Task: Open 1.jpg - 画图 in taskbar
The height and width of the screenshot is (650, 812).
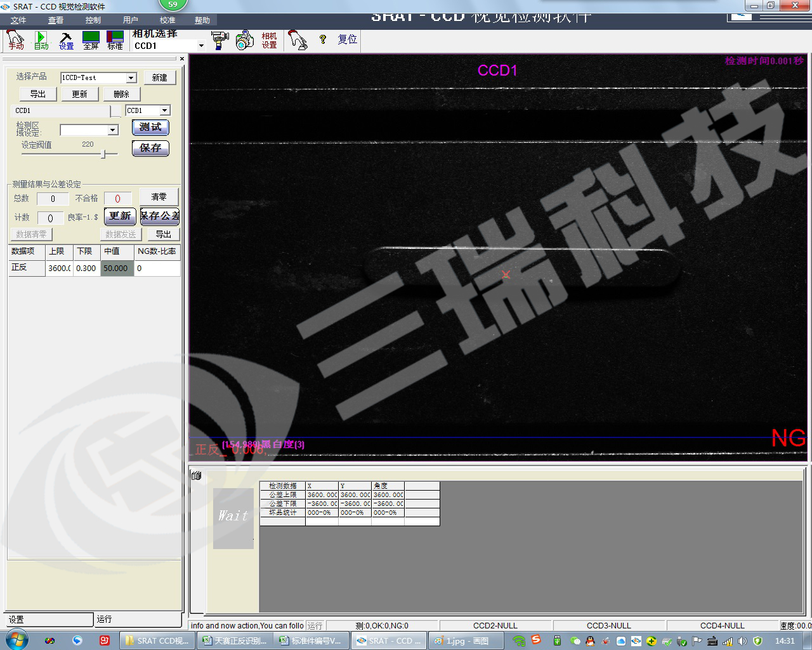Action: [x=466, y=641]
